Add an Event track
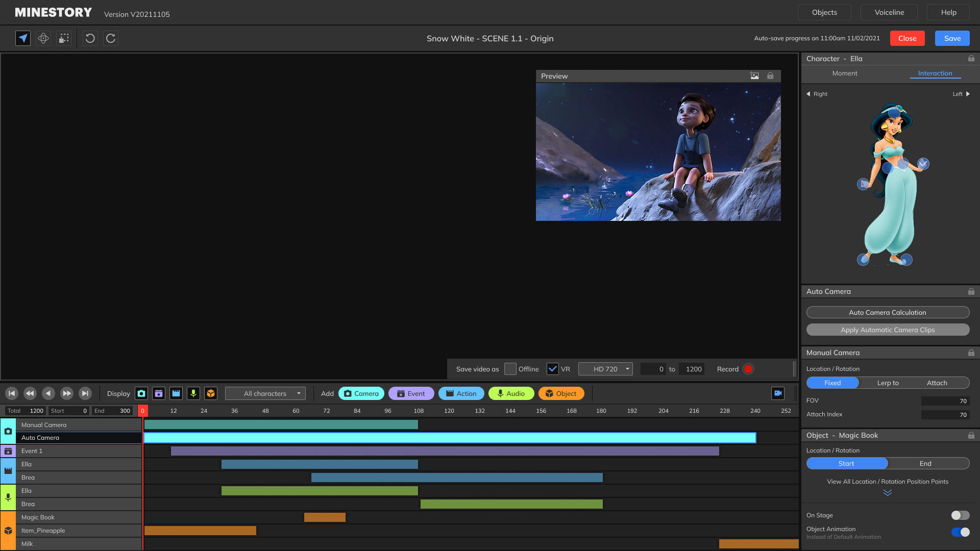 (411, 393)
